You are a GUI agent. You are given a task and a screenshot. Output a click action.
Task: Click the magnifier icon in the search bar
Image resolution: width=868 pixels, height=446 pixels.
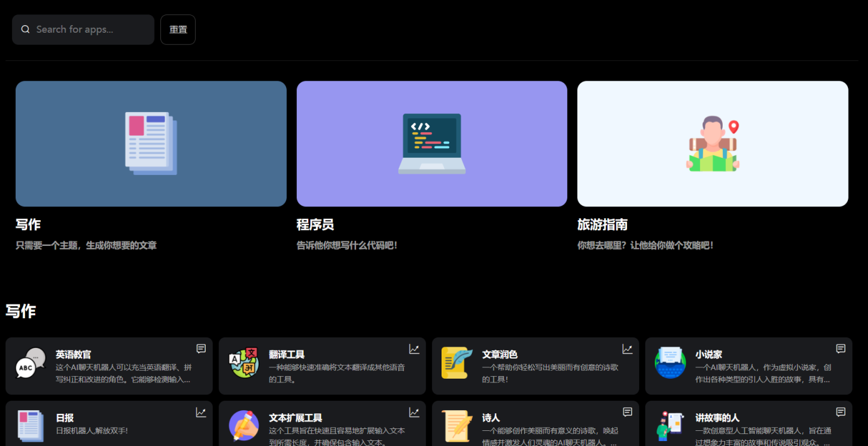pyautogui.click(x=25, y=29)
